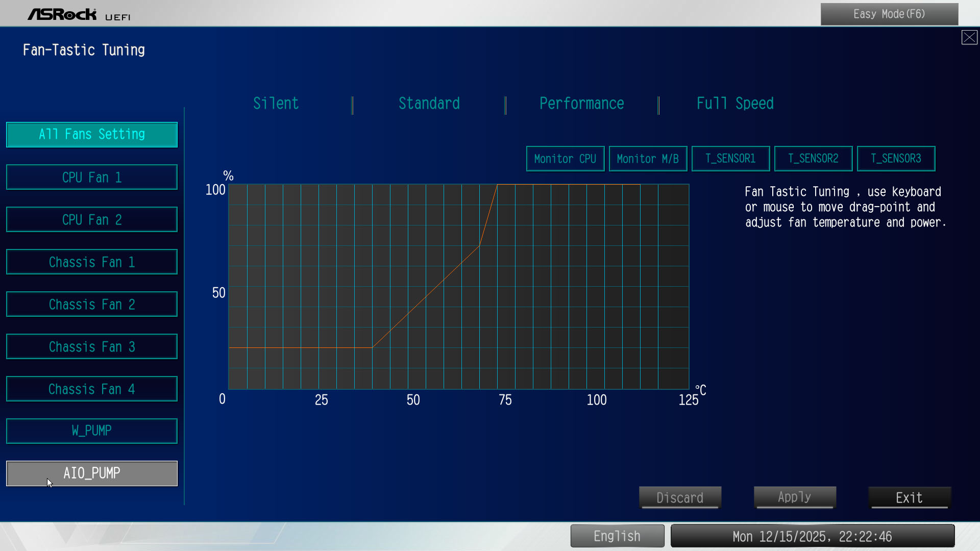Close the Fan-Tastic Tuning window
The image size is (980, 551).
969,37
